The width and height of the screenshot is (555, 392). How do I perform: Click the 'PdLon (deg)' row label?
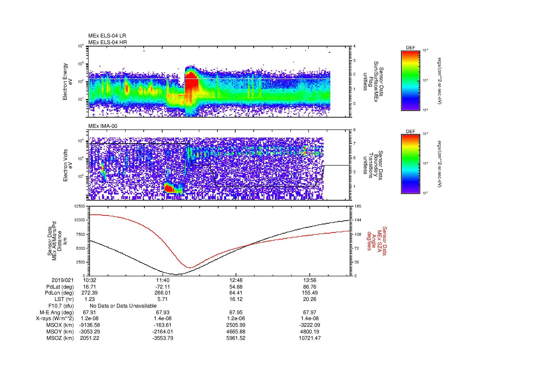click(x=59, y=293)
